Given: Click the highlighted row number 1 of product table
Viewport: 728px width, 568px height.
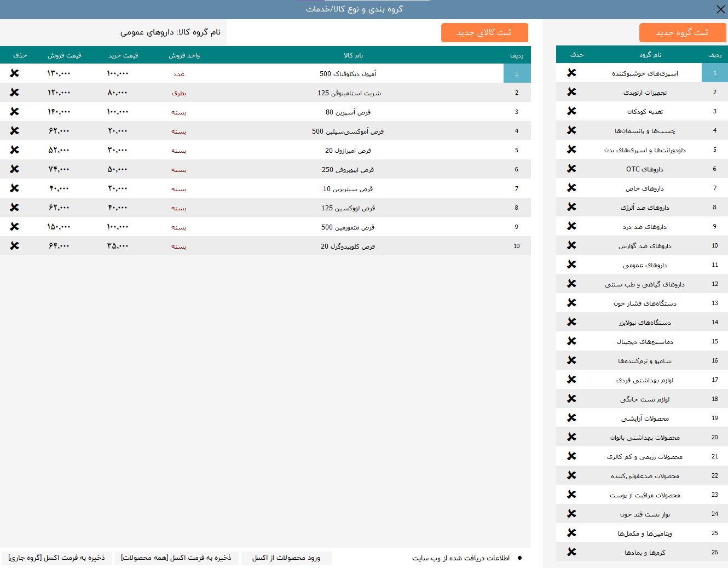Looking at the screenshot, I should [517, 73].
